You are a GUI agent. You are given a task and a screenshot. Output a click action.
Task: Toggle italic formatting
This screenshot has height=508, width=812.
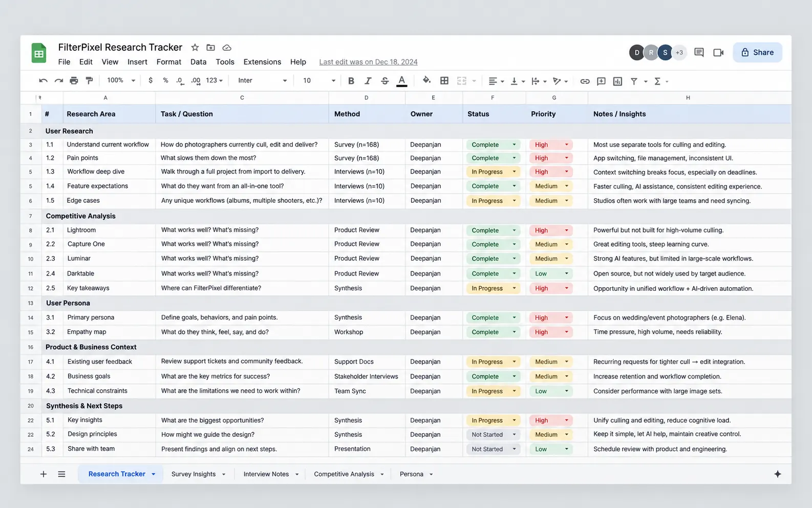point(368,80)
